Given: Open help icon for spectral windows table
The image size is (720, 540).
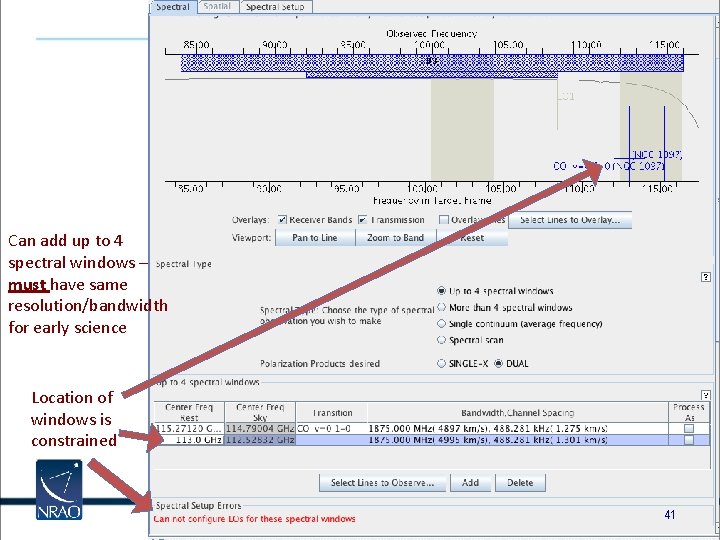Looking at the screenshot, I should coord(706,395).
